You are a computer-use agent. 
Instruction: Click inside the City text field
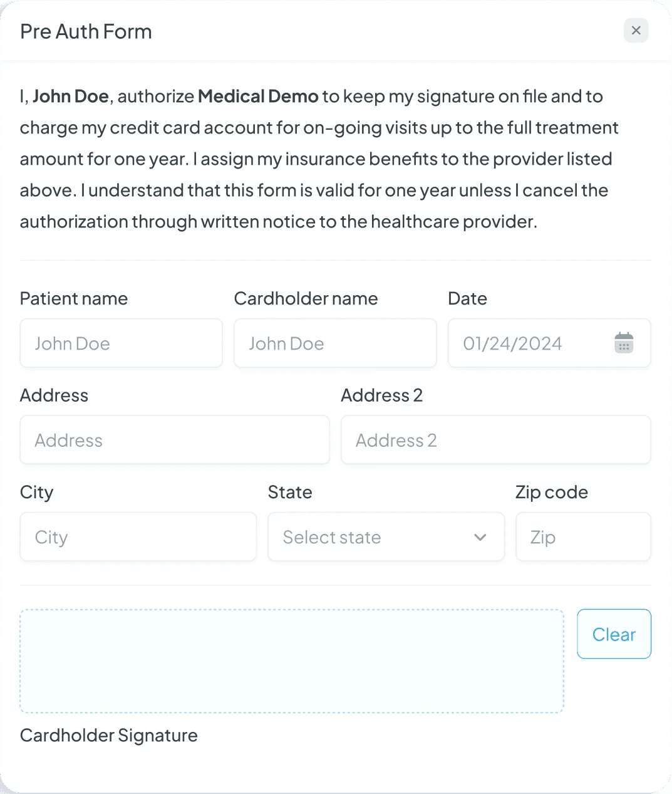138,537
